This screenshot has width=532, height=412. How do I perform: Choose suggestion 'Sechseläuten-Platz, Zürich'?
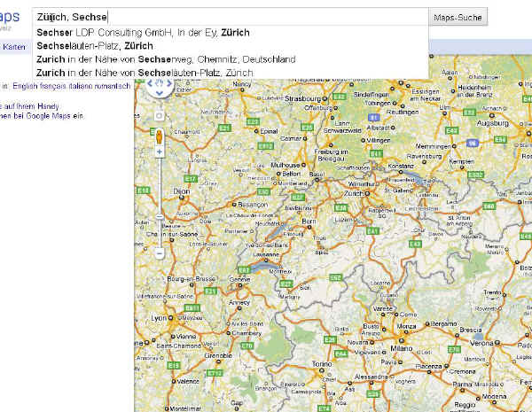pos(95,46)
